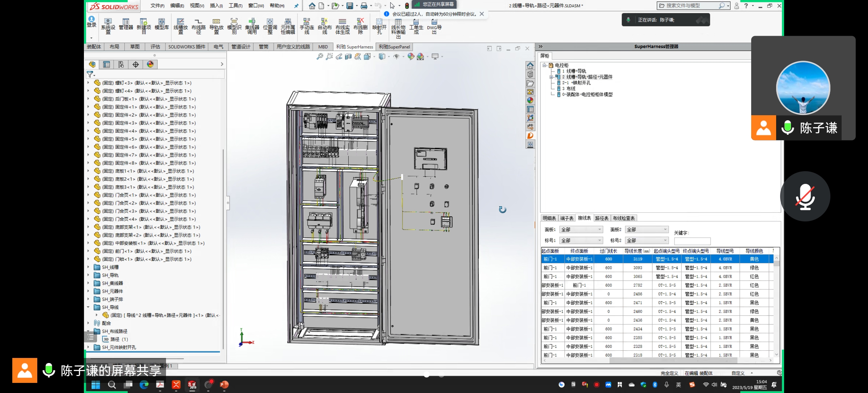Toggle the pushpin to pin the menu bar
The width and height of the screenshot is (868, 393).
click(x=296, y=6)
